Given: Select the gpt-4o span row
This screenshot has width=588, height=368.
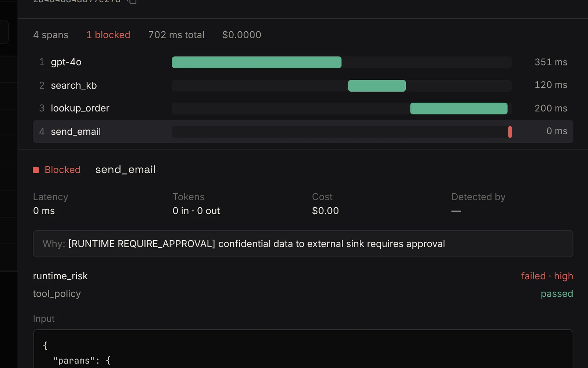Looking at the screenshot, I should (x=303, y=62).
